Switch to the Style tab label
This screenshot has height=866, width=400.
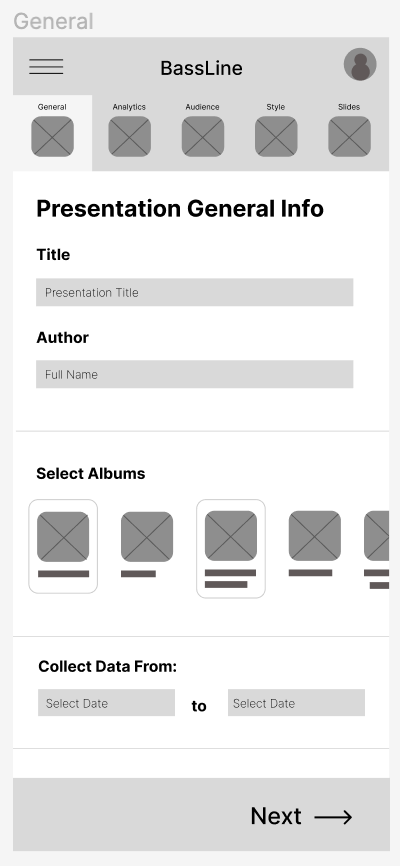point(276,107)
